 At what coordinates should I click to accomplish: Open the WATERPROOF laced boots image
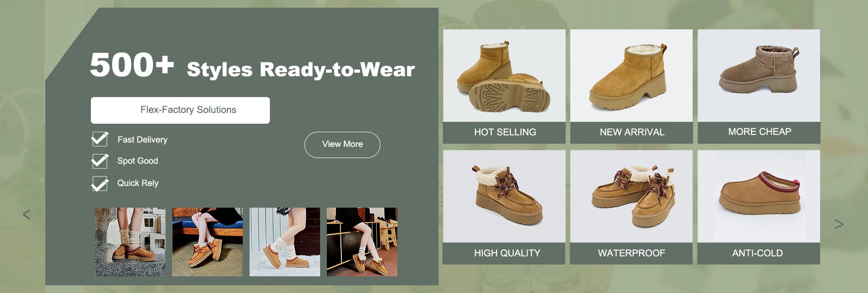(x=631, y=196)
